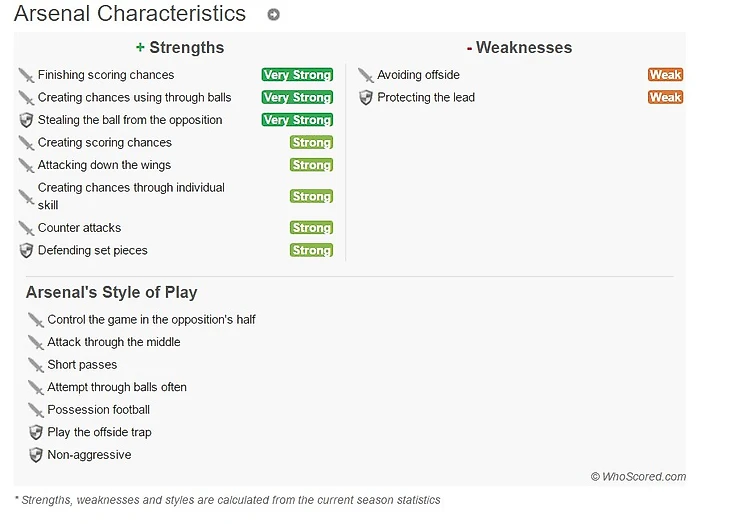Click Weak badge for Avoiding offside
Image resolution: width=730 pixels, height=524 pixels.
coord(665,75)
